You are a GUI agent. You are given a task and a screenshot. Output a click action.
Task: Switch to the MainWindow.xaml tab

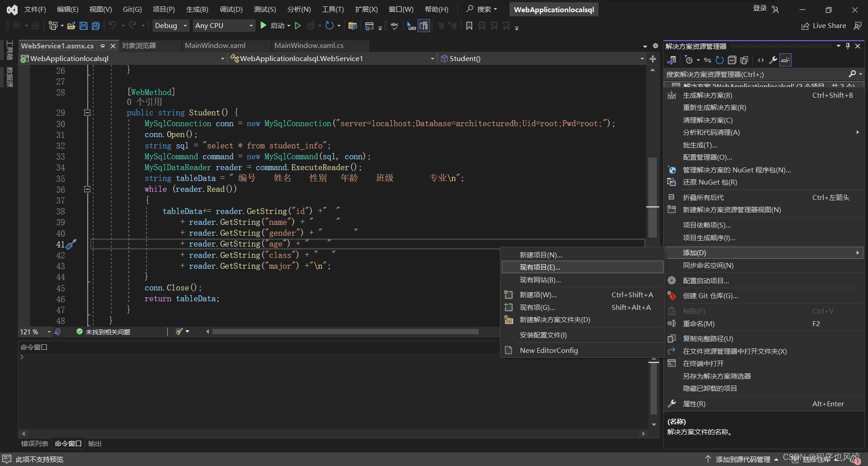coord(215,46)
